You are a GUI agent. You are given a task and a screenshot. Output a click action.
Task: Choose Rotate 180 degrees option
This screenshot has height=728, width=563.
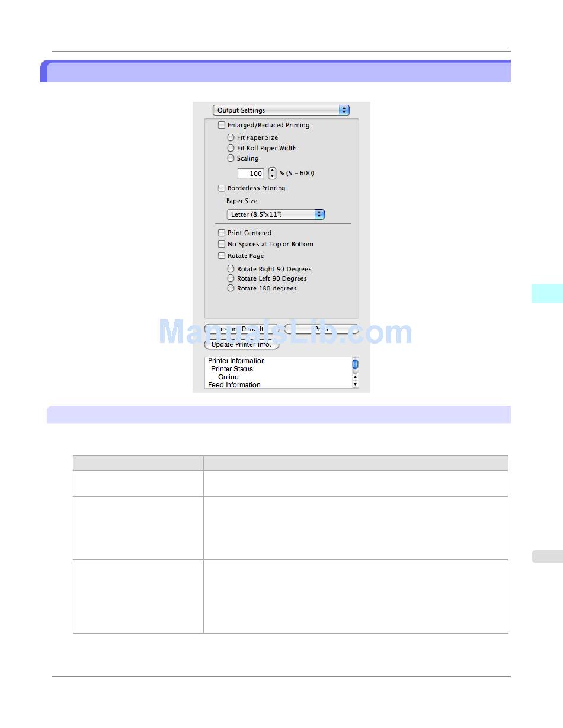pos(231,288)
